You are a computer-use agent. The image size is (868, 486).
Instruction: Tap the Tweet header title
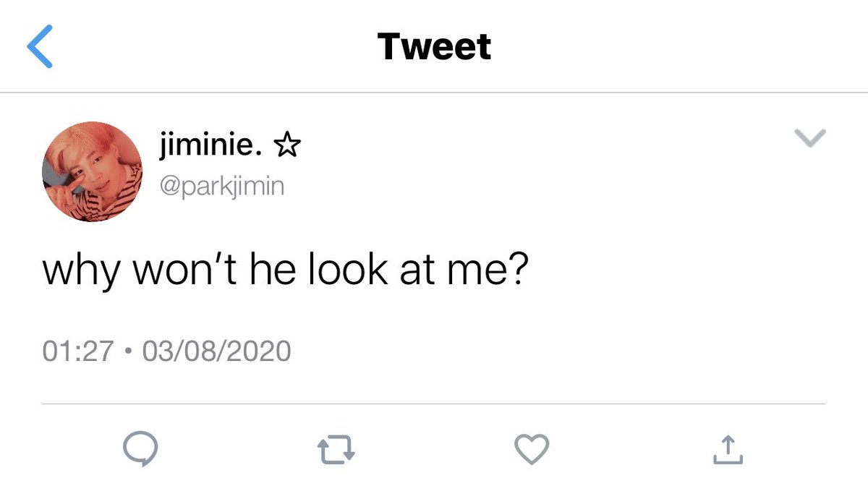click(x=434, y=48)
